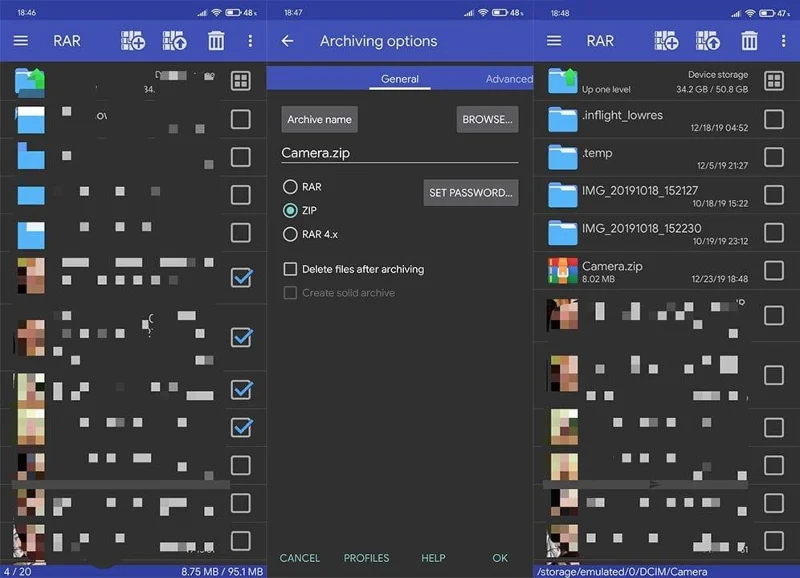Tap the IMG_20191018_152127 folder name
The image size is (800, 578).
pyautogui.click(x=640, y=191)
